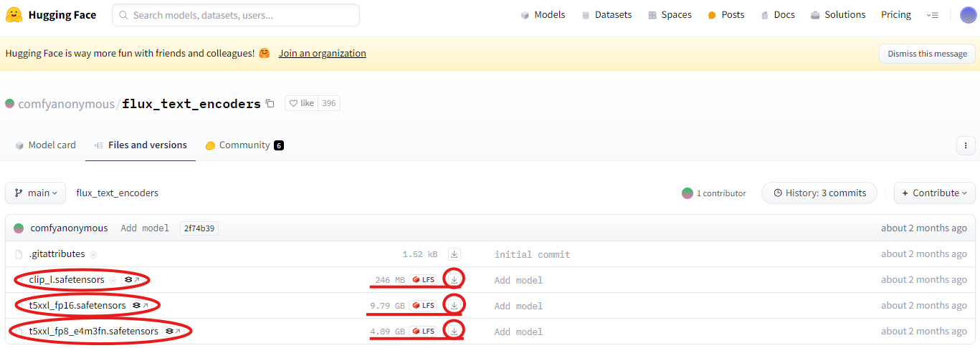Open the flux_text_encoders repository title link
This screenshot has width=980, height=348.
(191, 104)
